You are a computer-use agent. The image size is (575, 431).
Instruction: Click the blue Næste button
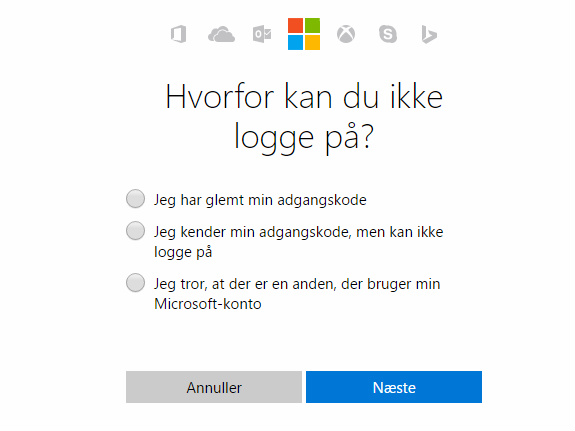pyautogui.click(x=394, y=387)
